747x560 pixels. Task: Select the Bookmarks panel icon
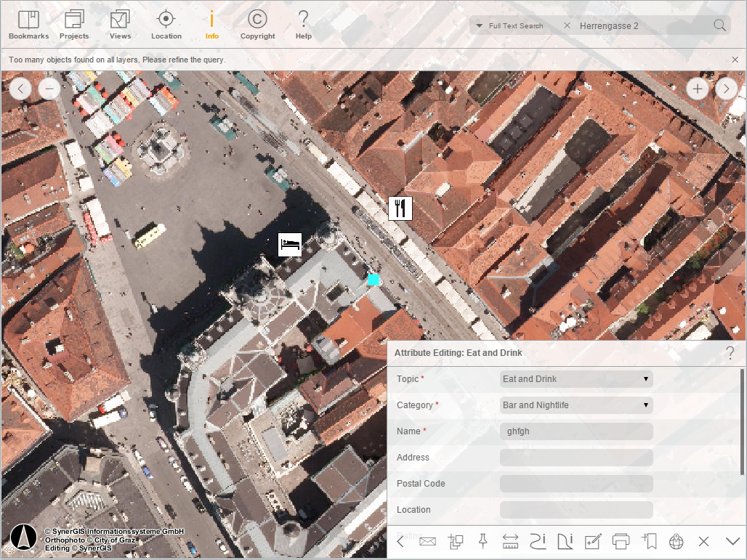click(28, 23)
